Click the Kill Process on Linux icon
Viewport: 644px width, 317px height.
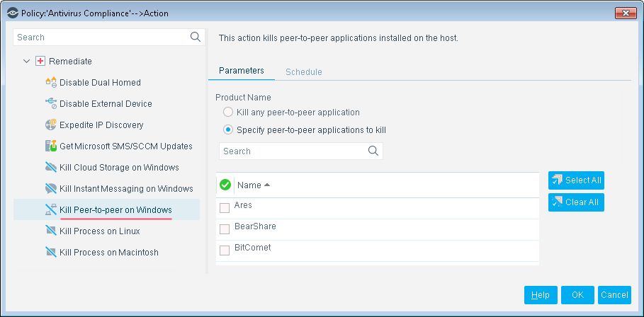pos(51,231)
